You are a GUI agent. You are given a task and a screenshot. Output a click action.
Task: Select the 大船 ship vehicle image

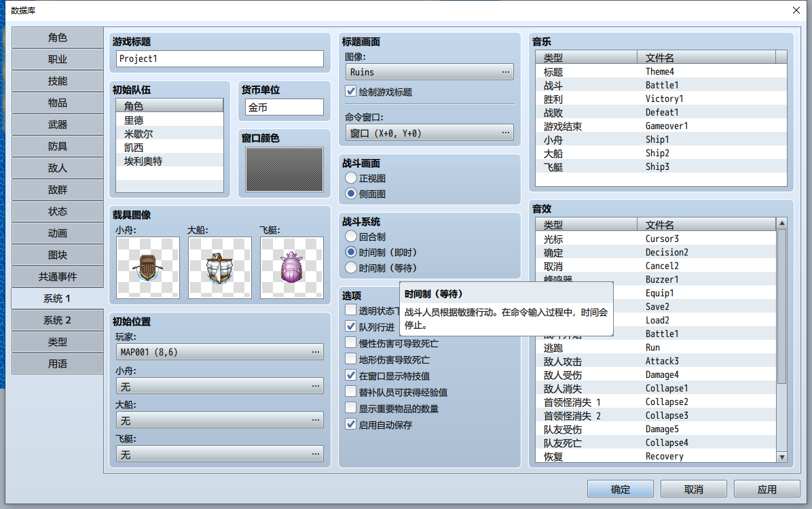[220, 268]
